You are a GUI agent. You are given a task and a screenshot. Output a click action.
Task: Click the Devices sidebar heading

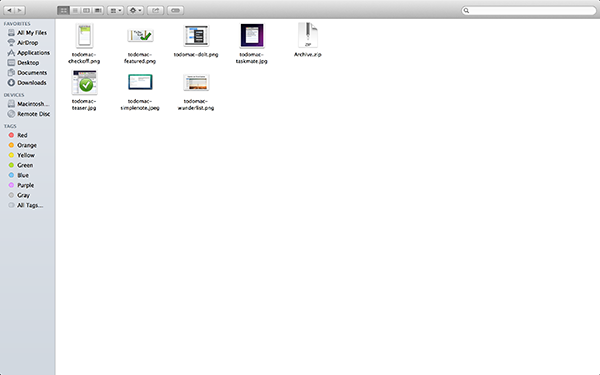(x=14, y=95)
